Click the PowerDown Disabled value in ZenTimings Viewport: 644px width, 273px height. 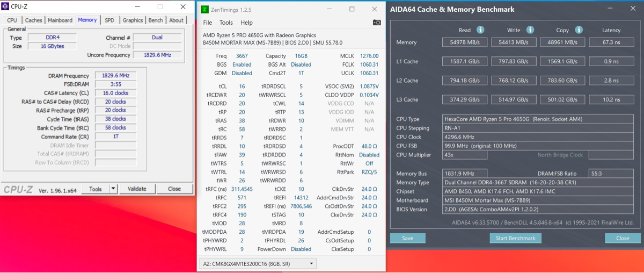coord(301,249)
